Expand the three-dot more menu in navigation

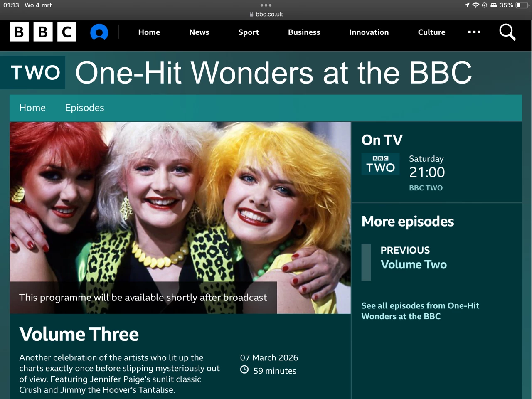pyautogui.click(x=474, y=32)
